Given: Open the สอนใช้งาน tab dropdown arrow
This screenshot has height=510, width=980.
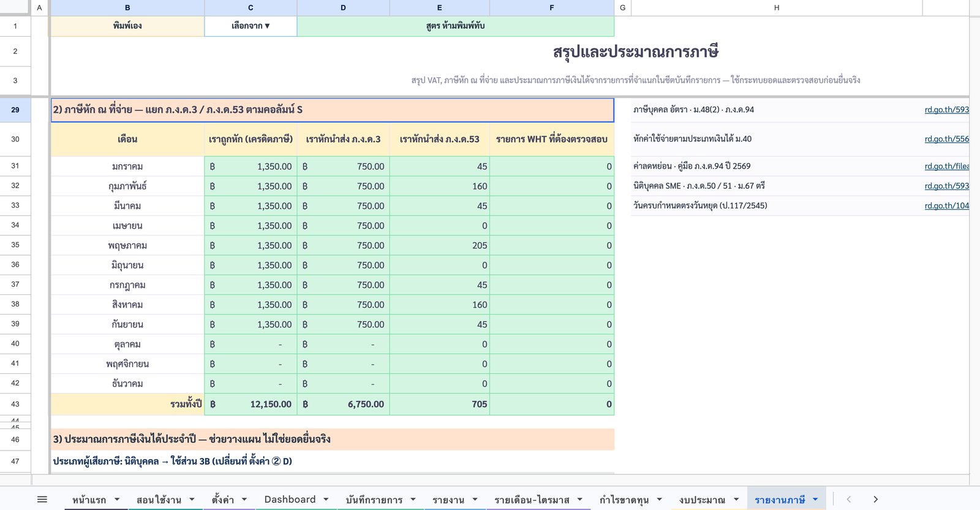Looking at the screenshot, I should [192, 500].
